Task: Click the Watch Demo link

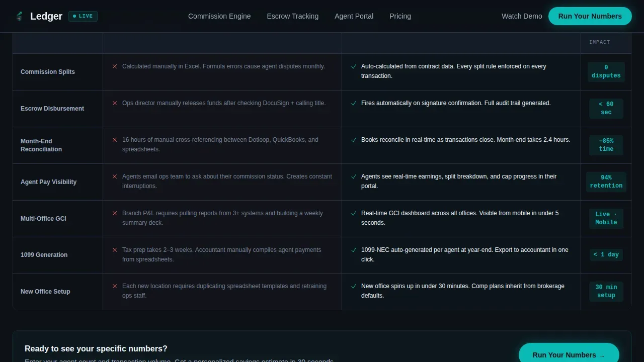Action: click(522, 16)
